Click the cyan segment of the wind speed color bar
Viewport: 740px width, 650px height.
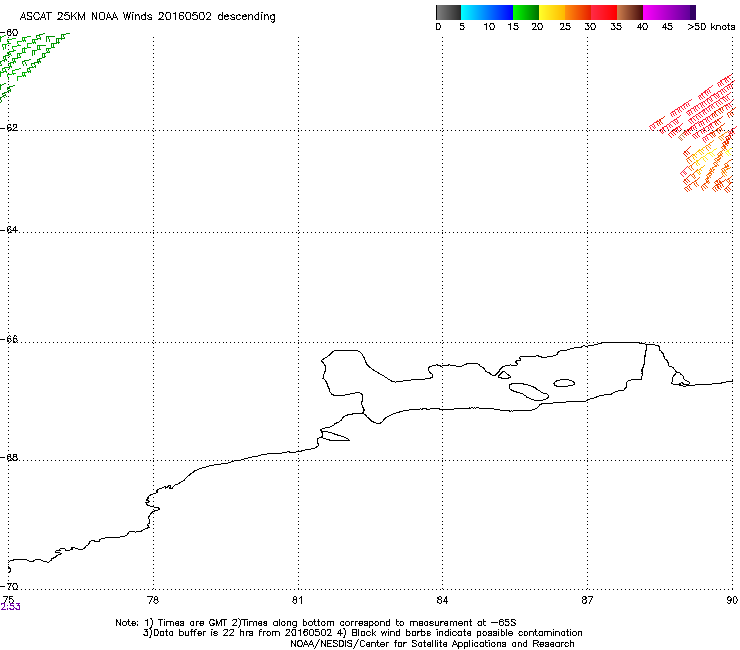[x=474, y=12]
